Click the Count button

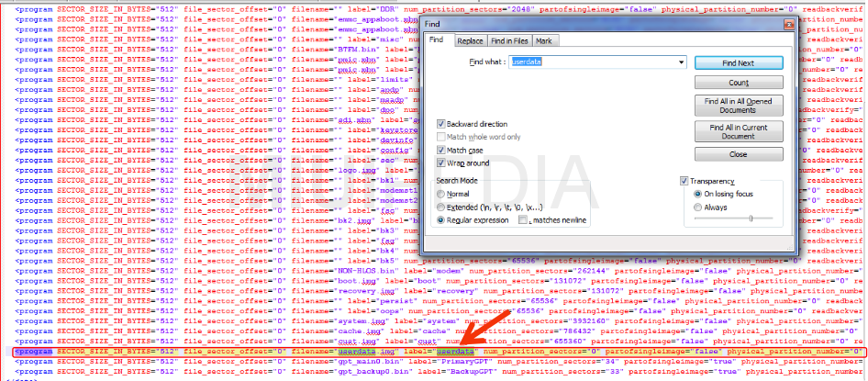pos(739,83)
